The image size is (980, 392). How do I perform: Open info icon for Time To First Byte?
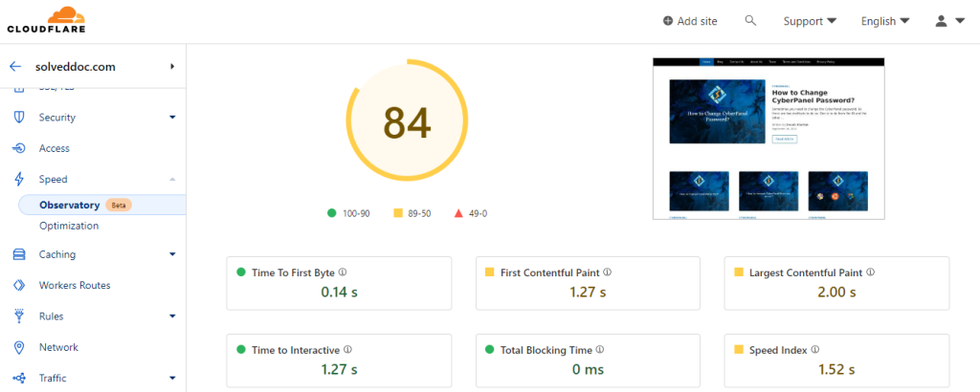343,272
